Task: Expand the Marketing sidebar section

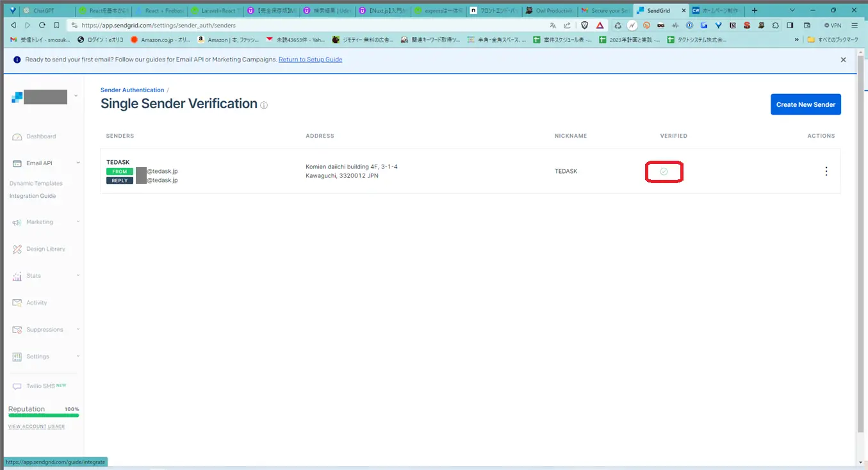Action: coord(78,222)
